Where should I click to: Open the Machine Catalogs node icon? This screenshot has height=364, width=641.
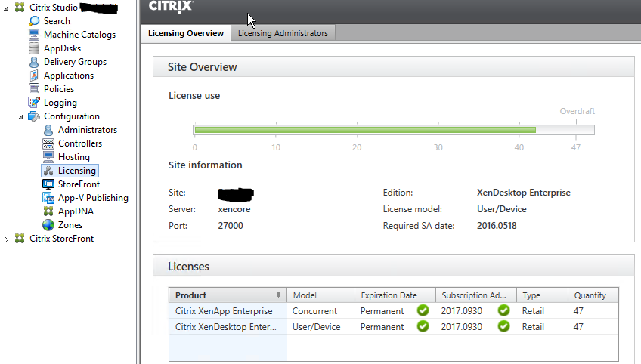click(34, 35)
